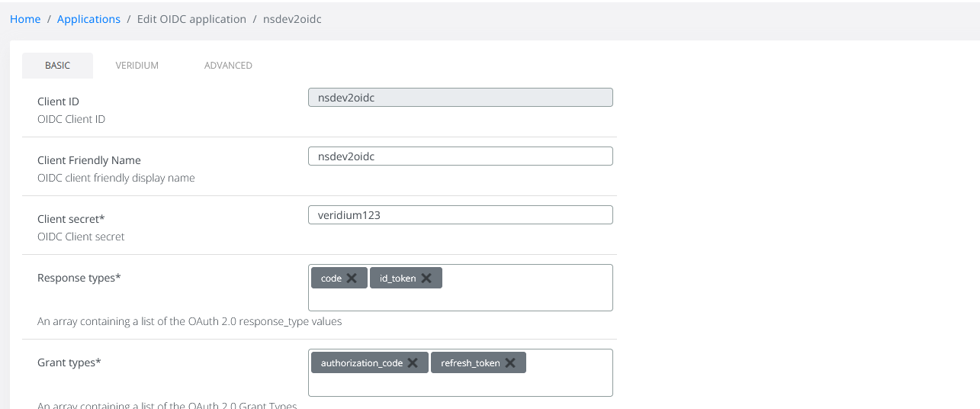Select the code tag text
The image size is (980, 409).
331,279
